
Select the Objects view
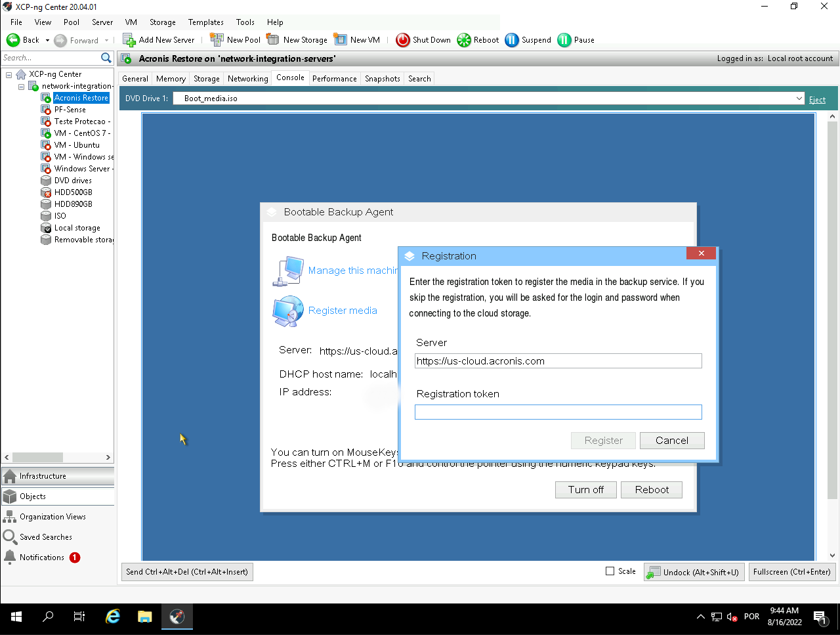pos(58,496)
